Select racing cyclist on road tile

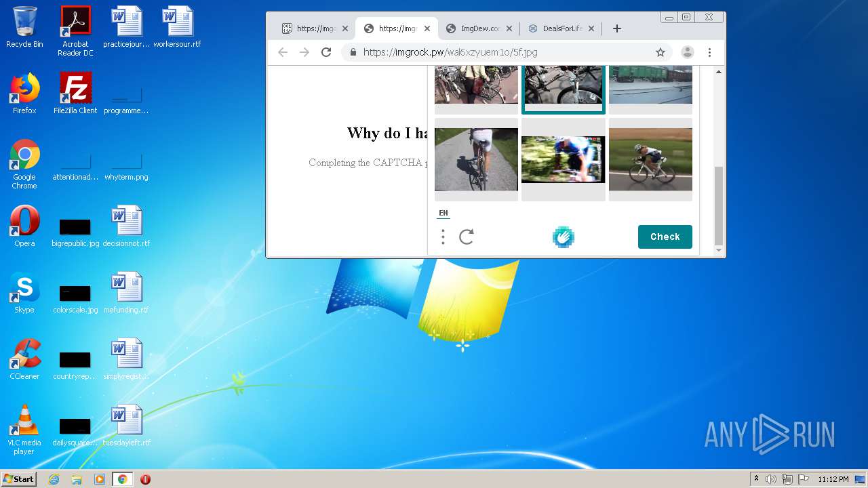650,159
